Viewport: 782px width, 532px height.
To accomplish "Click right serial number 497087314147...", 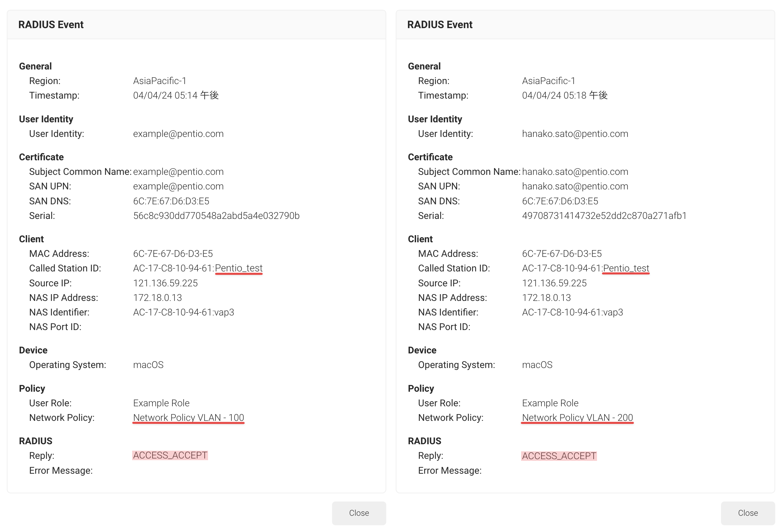I will (x=604, y=216).
